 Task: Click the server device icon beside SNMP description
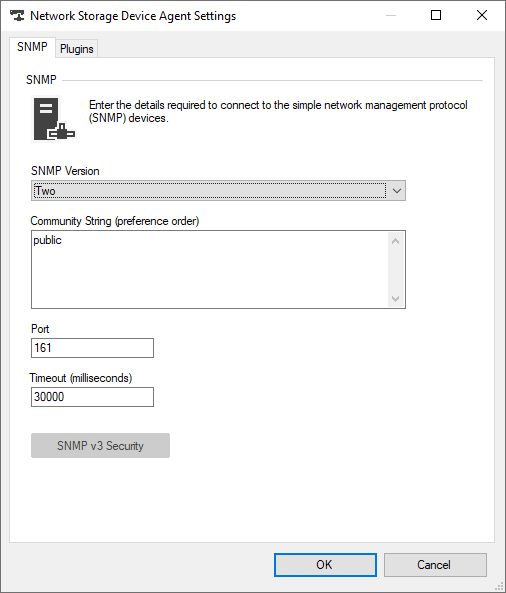pos(54,119)
